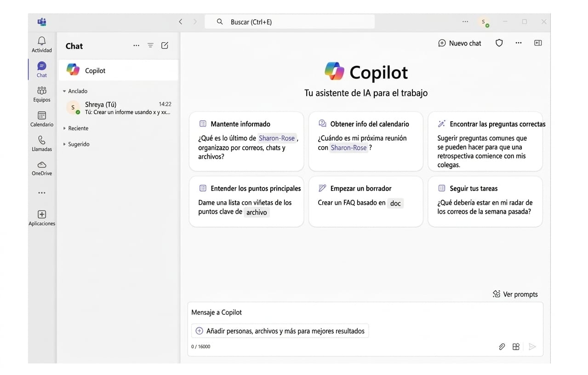Open the Calendario sidebar icon
The width and height of the screenshot is (588, 375).
[x=41, y=115]
